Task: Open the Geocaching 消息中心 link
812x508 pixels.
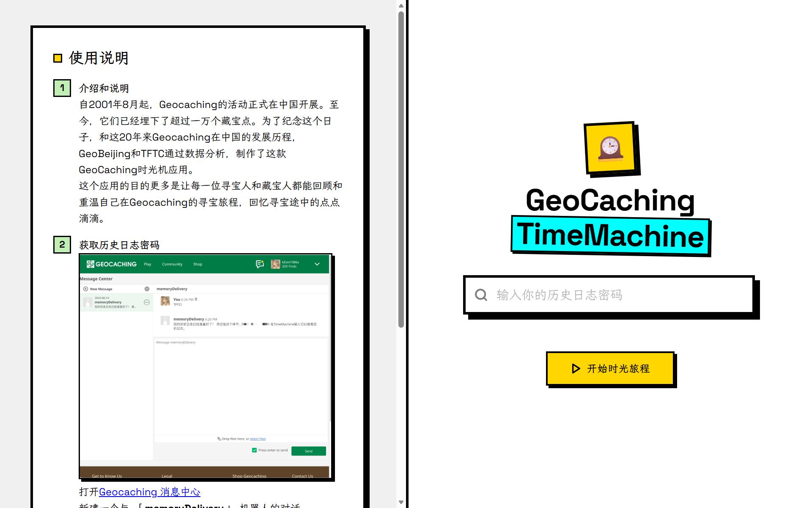Action: [149, 492]
